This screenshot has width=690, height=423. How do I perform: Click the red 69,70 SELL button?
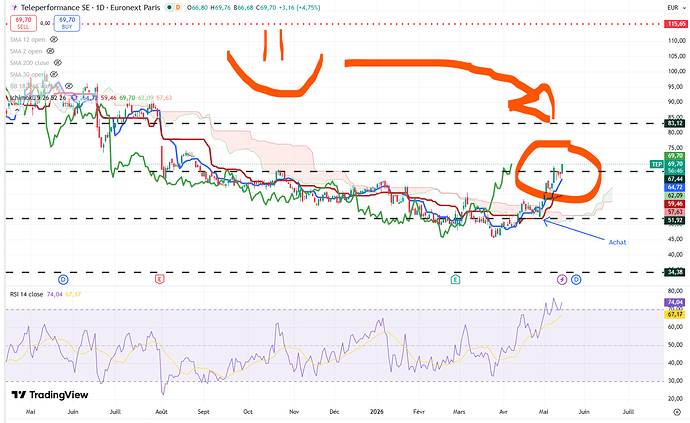point(23,23)
